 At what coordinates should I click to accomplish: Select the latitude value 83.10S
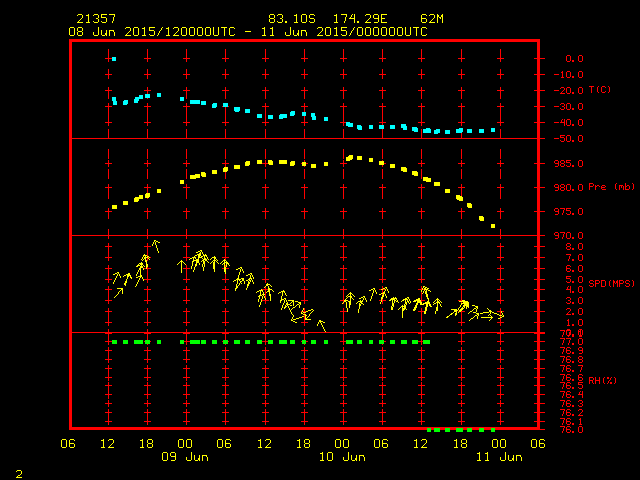[292, 19]
